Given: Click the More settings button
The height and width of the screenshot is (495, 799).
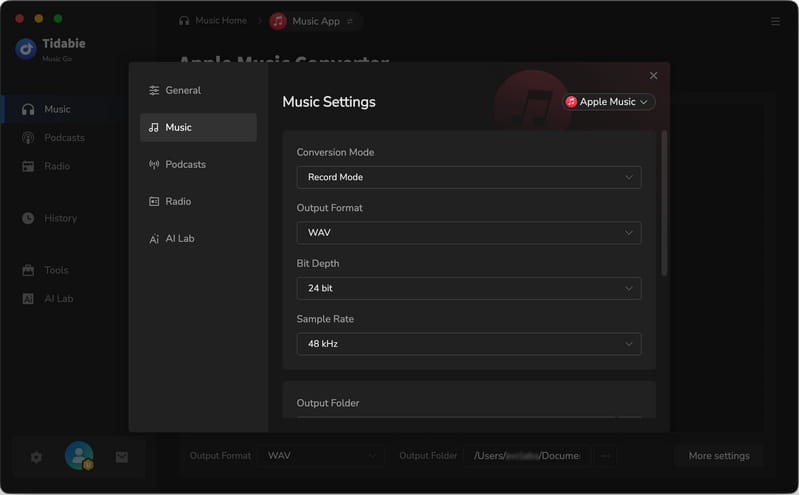Looking at the screenshot, I should tap(719, 456).
